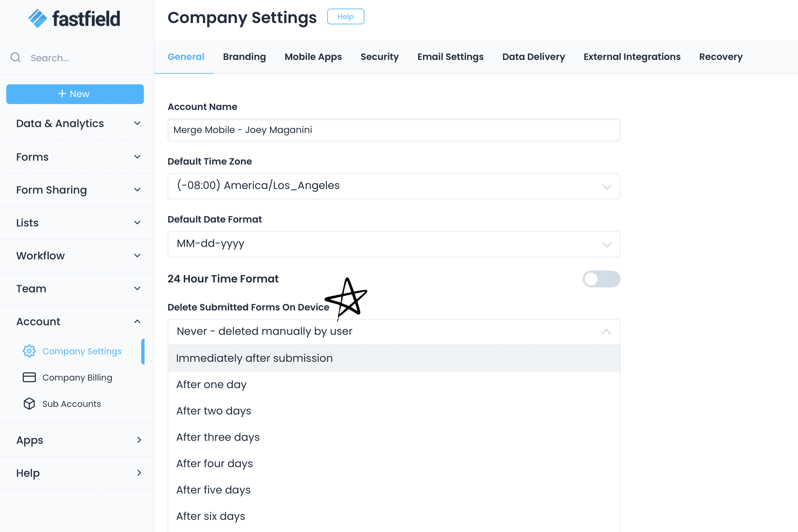The width and height of the screenshot is (798, 532).
Task: Click the Apps right arrow icon
Action: [139, 440]
